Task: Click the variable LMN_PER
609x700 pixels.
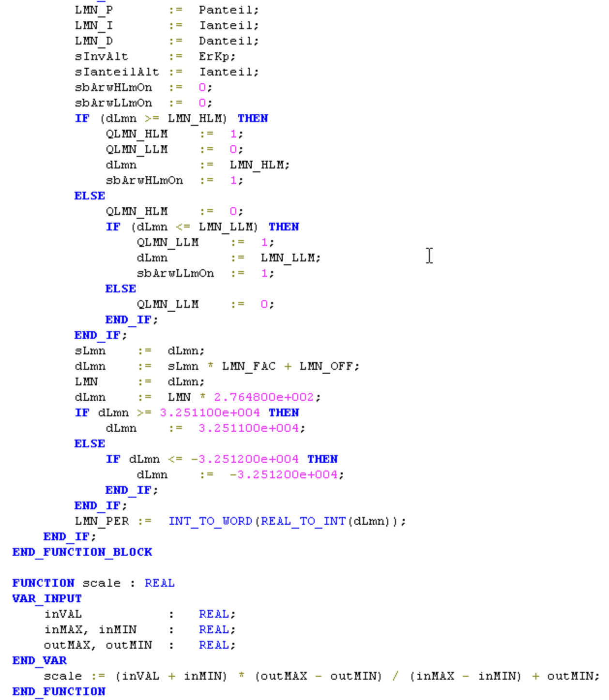Action: coord(102,521)
